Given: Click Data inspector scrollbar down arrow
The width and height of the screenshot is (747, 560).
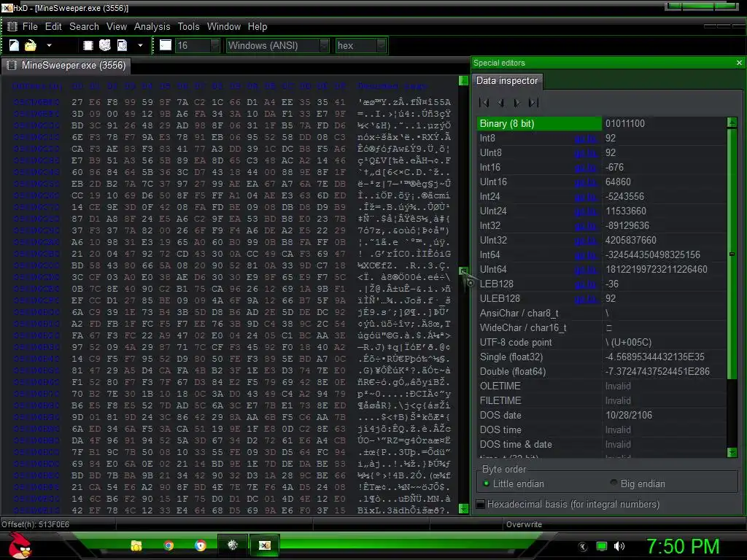Looking at the screenshot, I should (x=732, y=452).
